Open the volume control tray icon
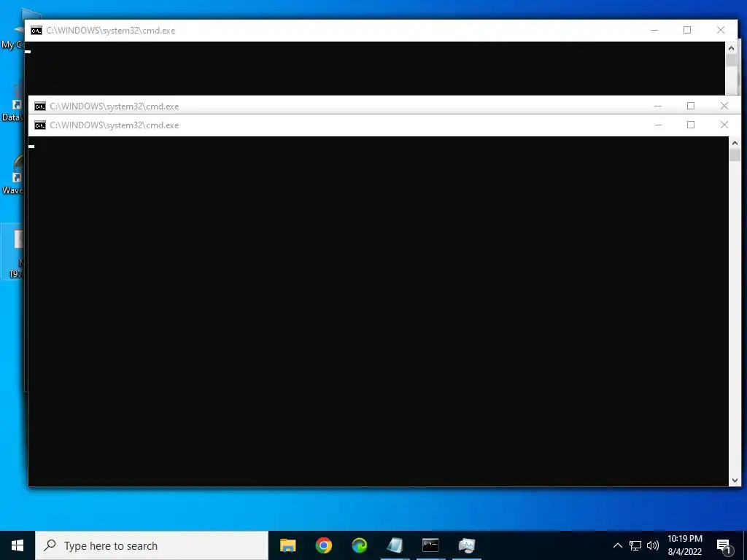The height and width of the screenshot is (560, 747). [653, 545]
